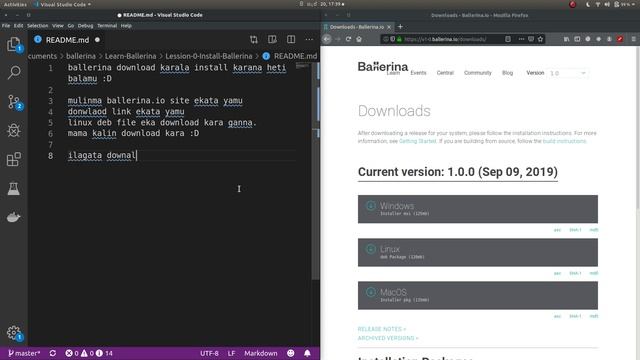Open the Events nav link

coord(418,73)
